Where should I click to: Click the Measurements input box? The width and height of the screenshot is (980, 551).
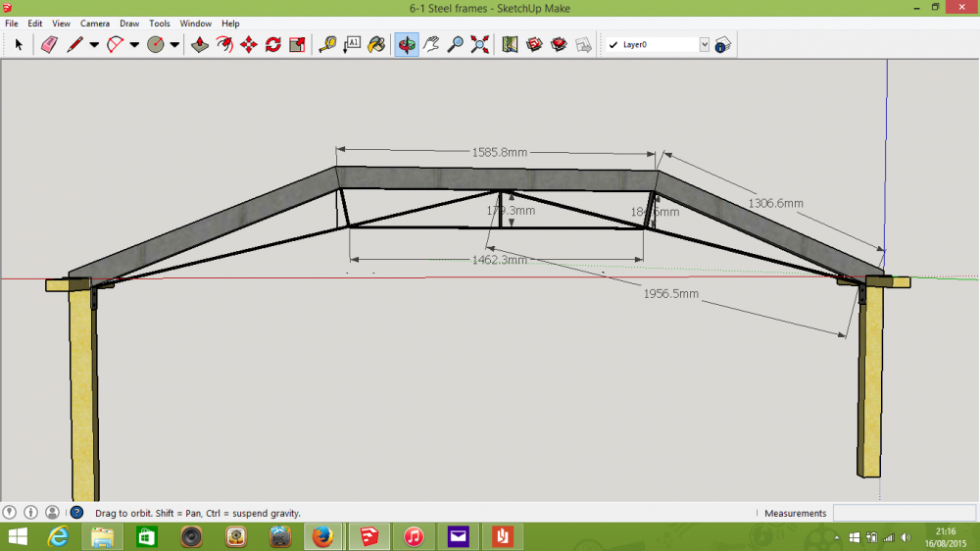point(905,513)
